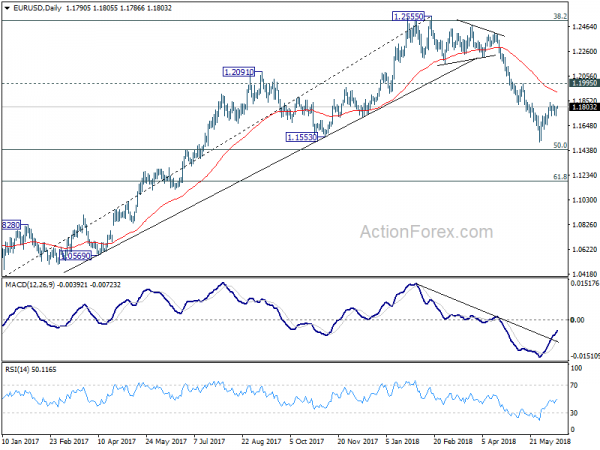Select the 1.19950 price level marker
Image resolution: width=600 pixels, height=450 pixels.
(x=584, y=83)
